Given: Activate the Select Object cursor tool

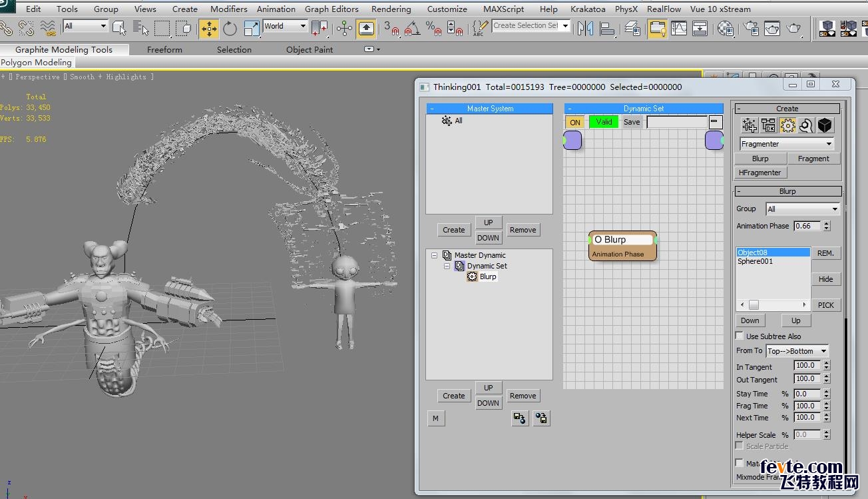Looking at the screenshot, I should point(119,28).
